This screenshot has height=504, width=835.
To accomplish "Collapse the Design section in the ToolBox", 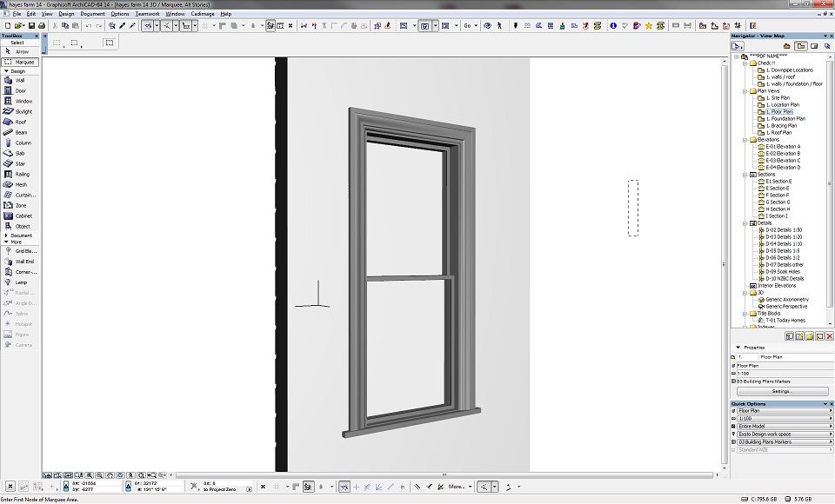I will click(7, 70).
